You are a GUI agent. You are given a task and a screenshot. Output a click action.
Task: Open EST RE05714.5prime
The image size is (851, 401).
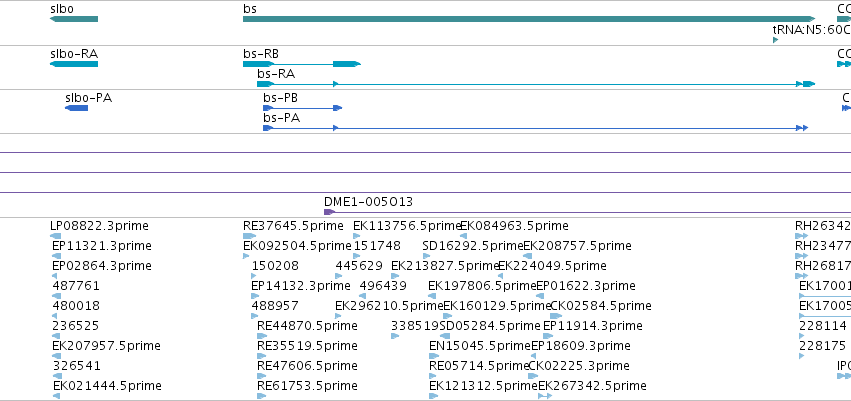[x=479, y=366]
